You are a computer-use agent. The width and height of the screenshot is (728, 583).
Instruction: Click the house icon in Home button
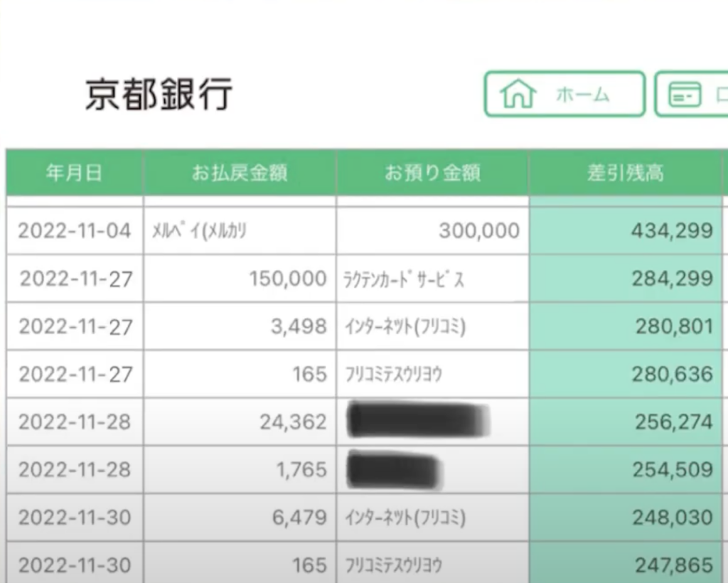(x=518, y=95)
